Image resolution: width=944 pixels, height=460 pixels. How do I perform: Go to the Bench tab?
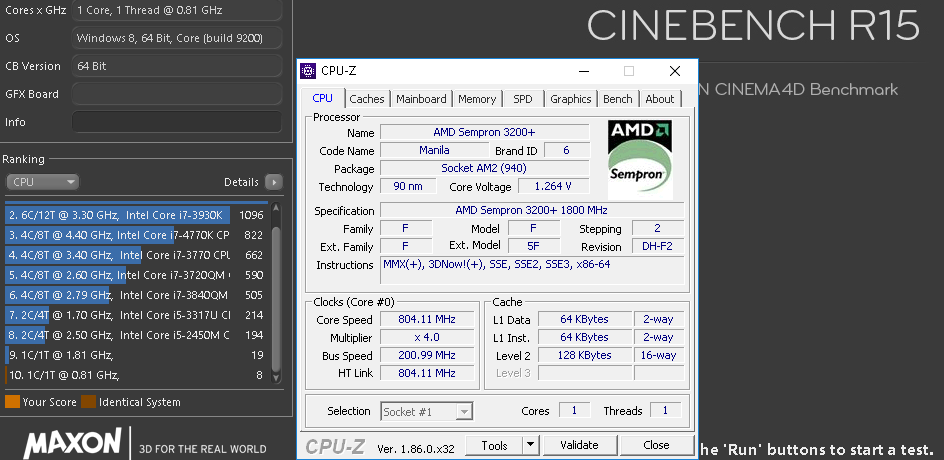click(617, 99)
